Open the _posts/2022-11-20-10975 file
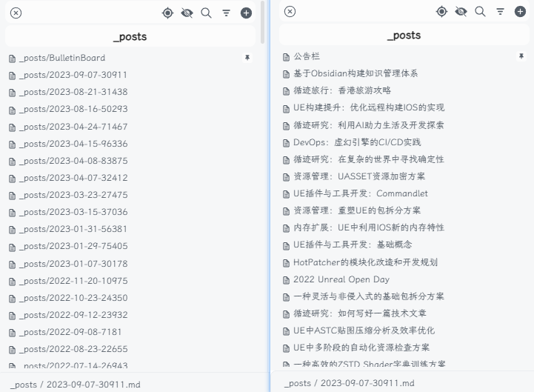The image size is (534, 392). [x=73, y=281]
